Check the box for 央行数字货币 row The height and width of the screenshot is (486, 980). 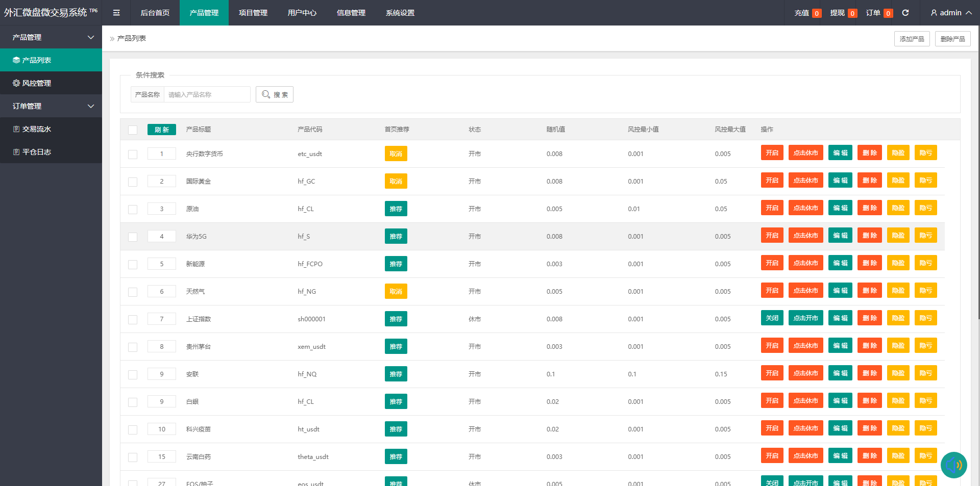133,154
